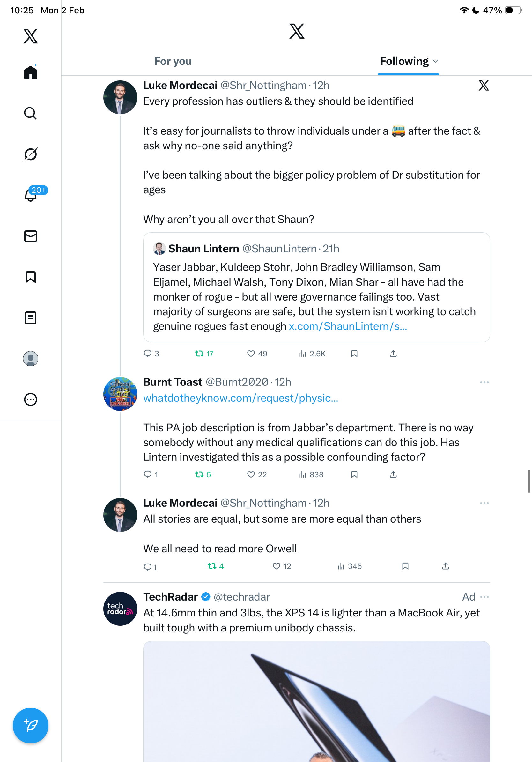The height and width of the screenshot is (762, 532).
Task: Open More menu in sidebar
Action: pyautogui.click(x=31, y=400)
